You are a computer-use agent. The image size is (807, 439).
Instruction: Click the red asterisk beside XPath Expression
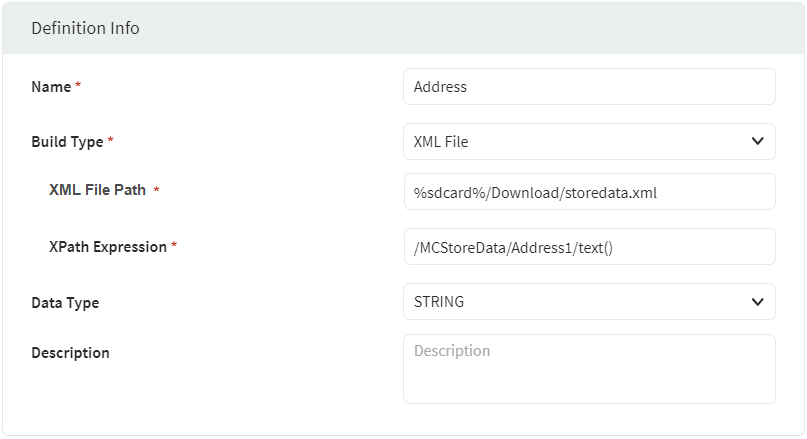[x=174, y=246]
